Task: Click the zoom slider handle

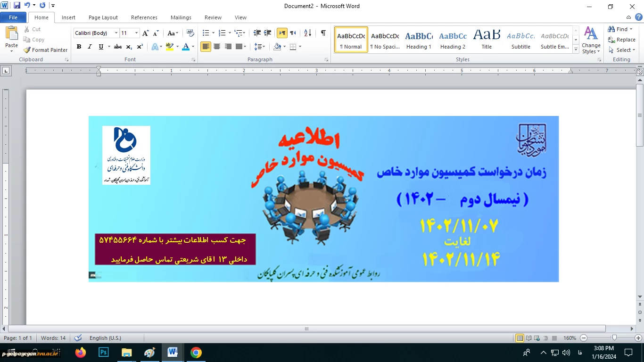Action: pyautogui.click(x=614, y=338)
